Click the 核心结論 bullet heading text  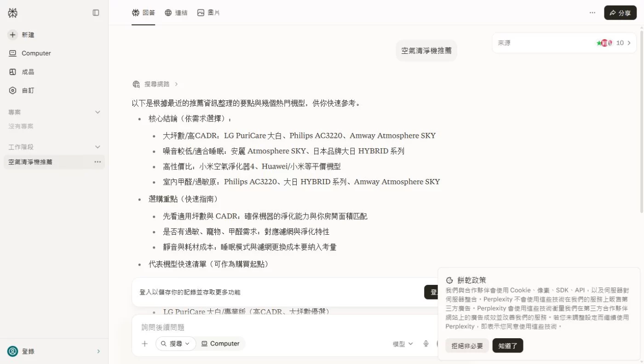click(190, 119)
